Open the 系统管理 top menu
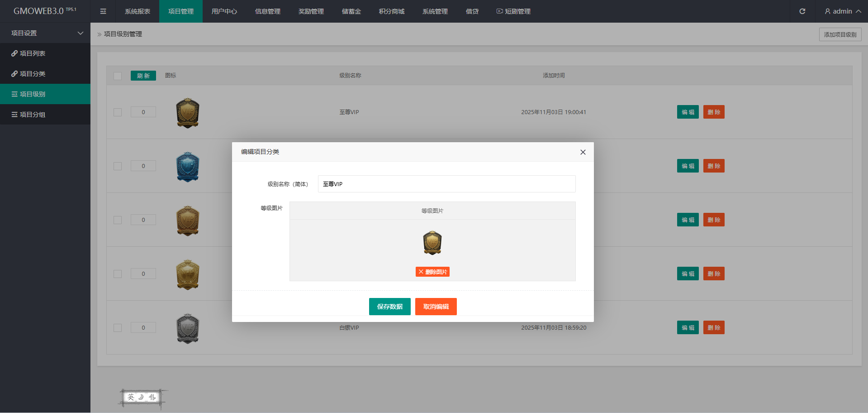The image size is (868, 413). (x=435, y=11)
